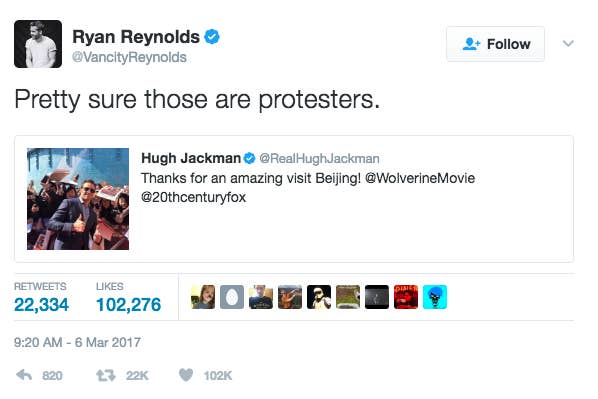
Task: Expand the tweet options chevron
Action: [568, 43]
